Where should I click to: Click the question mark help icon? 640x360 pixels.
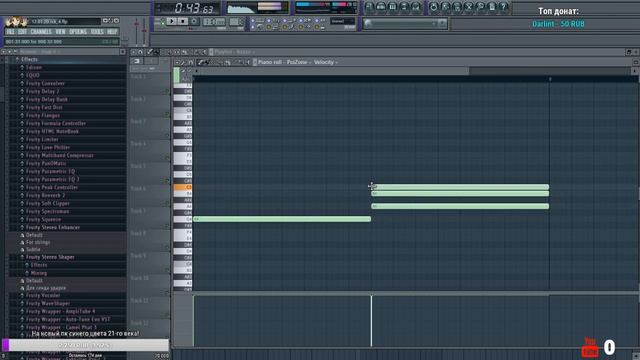click(504, 7)
